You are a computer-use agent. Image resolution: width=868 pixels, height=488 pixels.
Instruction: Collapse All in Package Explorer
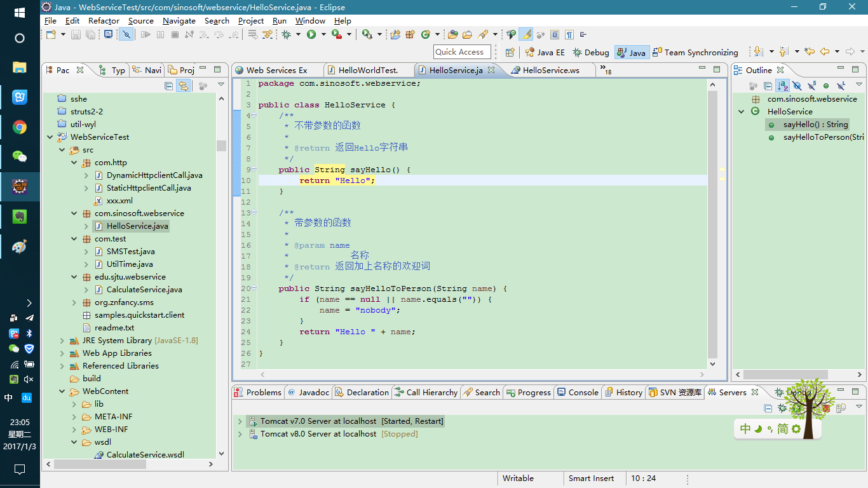pos(169,85)
